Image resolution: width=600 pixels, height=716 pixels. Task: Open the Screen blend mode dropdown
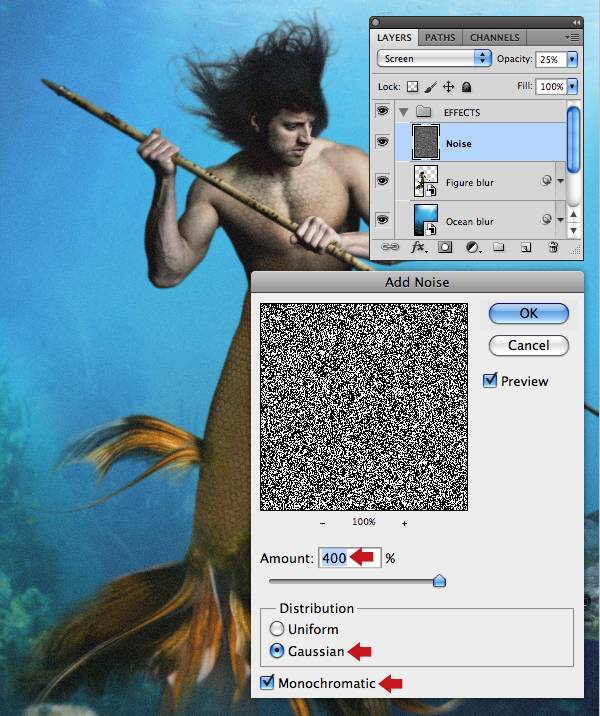pos(434,58)
